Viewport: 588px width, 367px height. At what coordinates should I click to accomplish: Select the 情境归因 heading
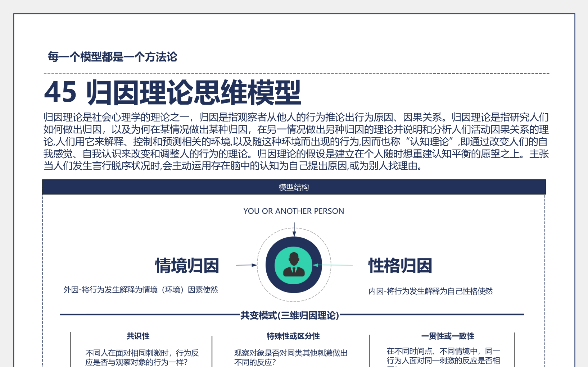[187, 266]
